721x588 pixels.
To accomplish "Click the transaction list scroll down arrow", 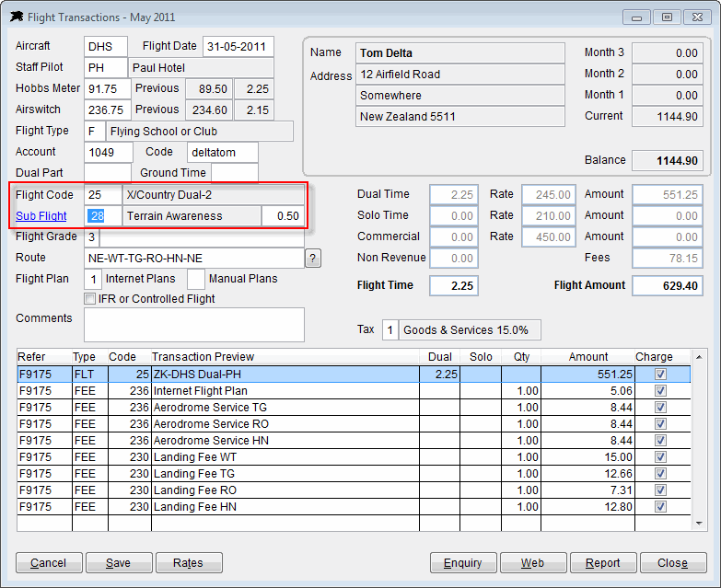I will click(x=699, y=524).
